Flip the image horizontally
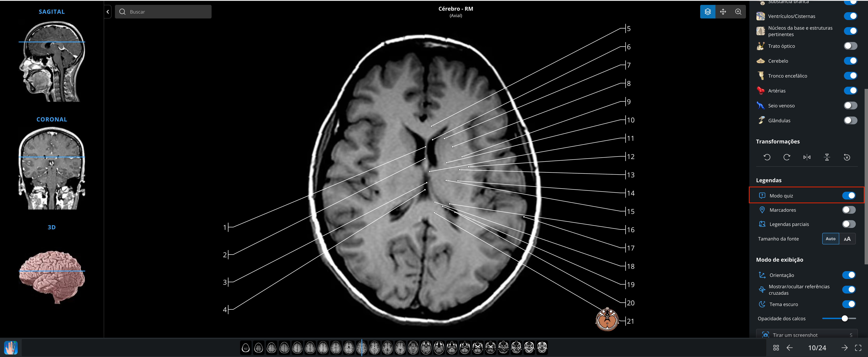This screenshot has height=357, width=868. click(807, 157)
